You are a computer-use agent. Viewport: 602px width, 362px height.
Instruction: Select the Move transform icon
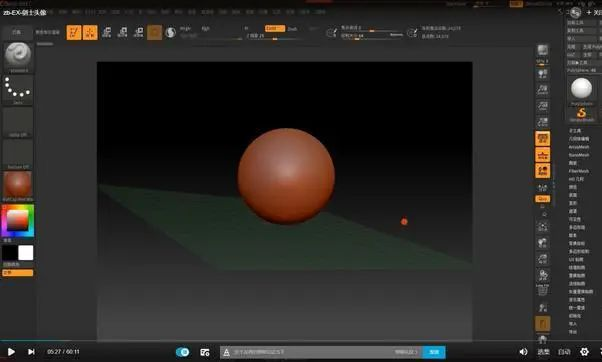click(107, 33)
